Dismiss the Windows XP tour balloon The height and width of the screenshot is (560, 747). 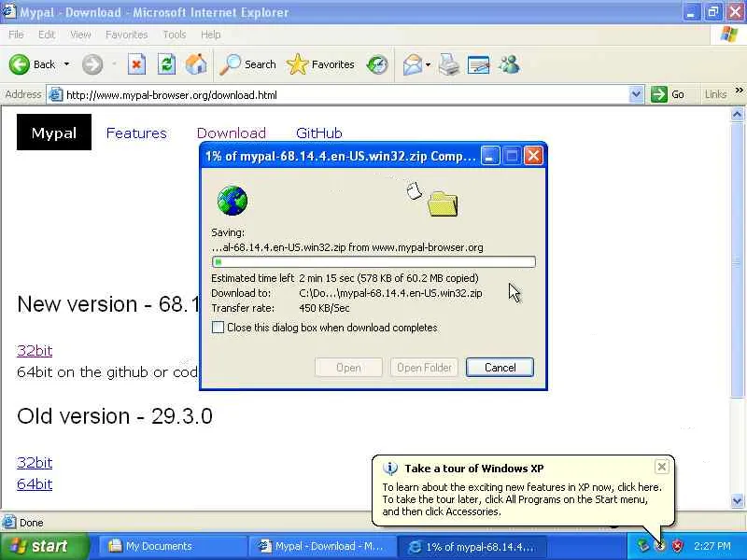[662, 467]
